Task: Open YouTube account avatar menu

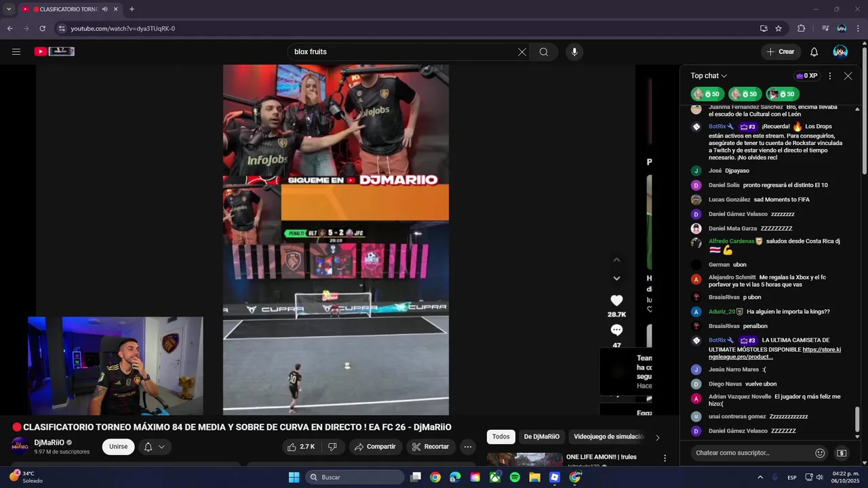Action: coord(840,52)
